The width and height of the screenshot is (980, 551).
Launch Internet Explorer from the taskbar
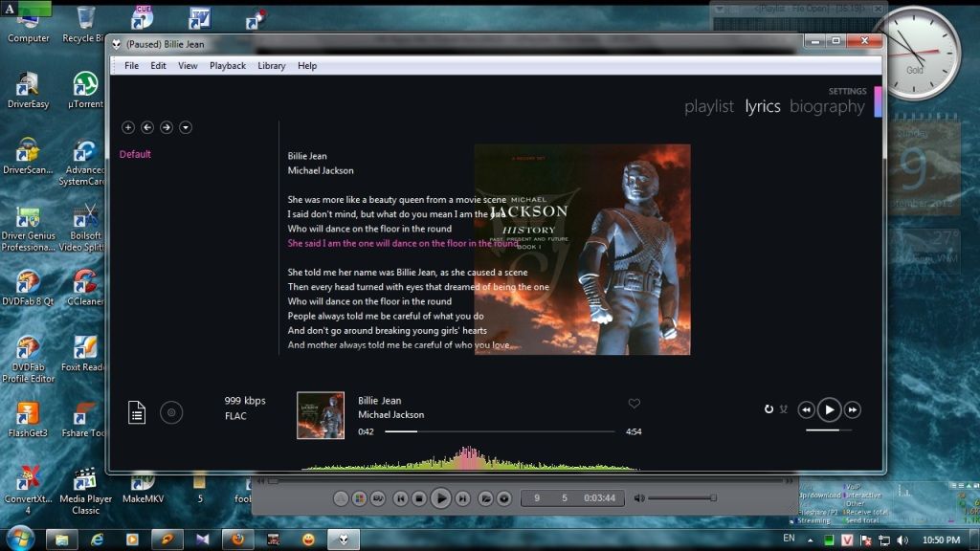pos(97,540)
